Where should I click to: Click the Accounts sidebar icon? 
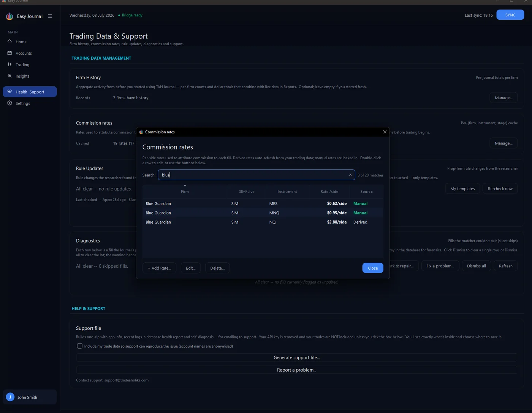9,53
